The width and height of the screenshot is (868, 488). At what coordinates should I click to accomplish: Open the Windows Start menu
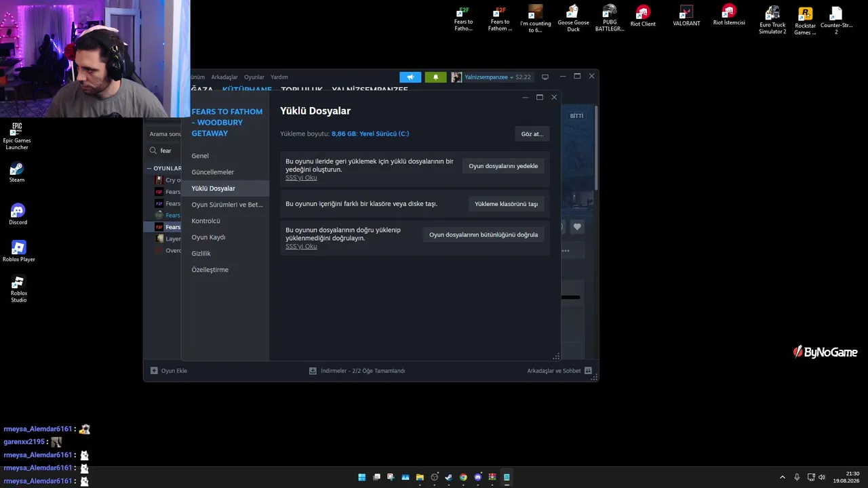[362, 477]
